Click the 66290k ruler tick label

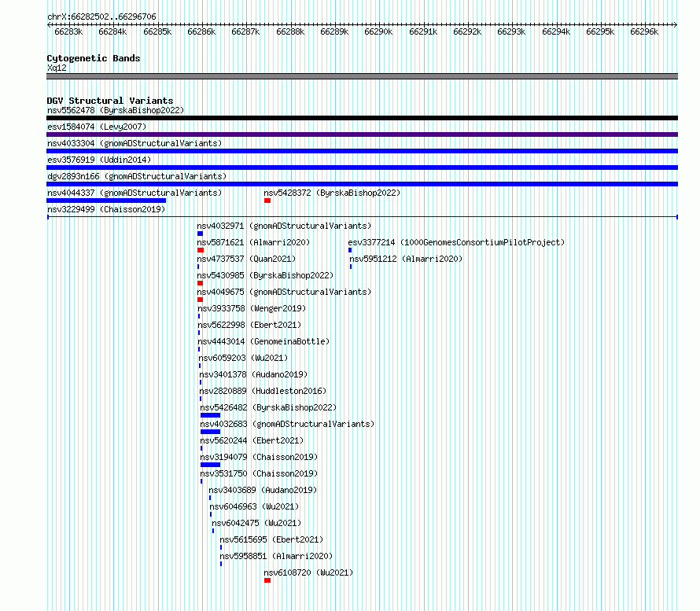coord(378,31)
